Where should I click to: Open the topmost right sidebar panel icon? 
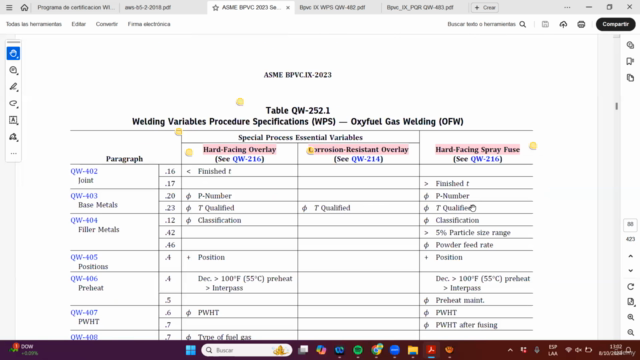(x=631, y=45)
